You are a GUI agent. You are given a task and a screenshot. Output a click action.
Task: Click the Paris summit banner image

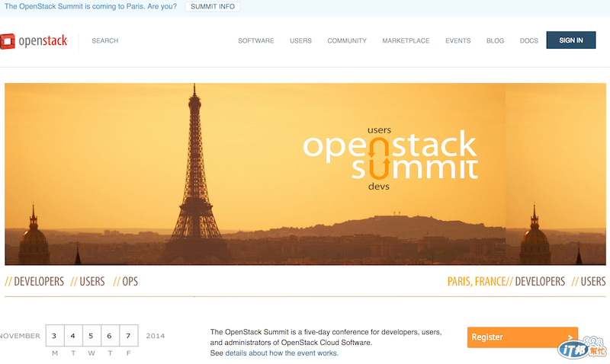[306, 174]
